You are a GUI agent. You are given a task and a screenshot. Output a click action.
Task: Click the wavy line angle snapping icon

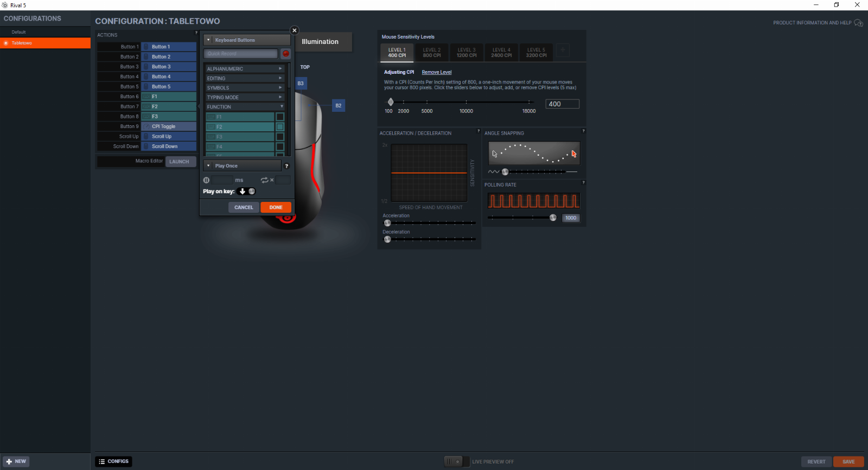[494, 172]
